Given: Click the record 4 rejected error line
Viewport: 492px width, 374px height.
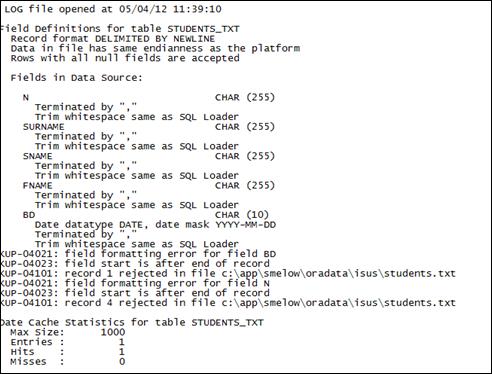Looking at the screenshot, I should [228, 303].
